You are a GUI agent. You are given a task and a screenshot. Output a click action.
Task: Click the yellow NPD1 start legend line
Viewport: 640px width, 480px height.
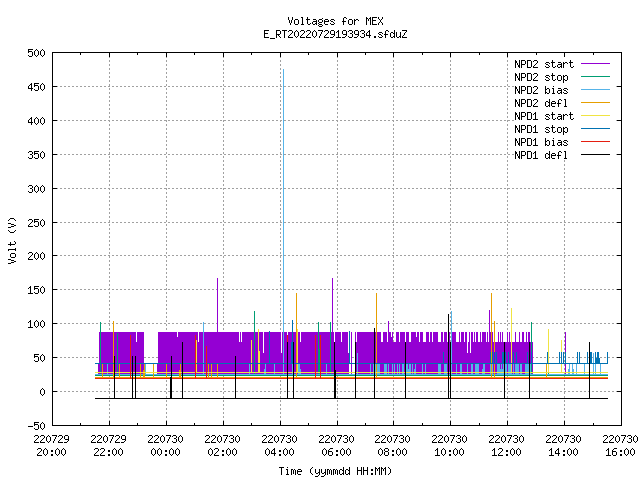[595, 116]
